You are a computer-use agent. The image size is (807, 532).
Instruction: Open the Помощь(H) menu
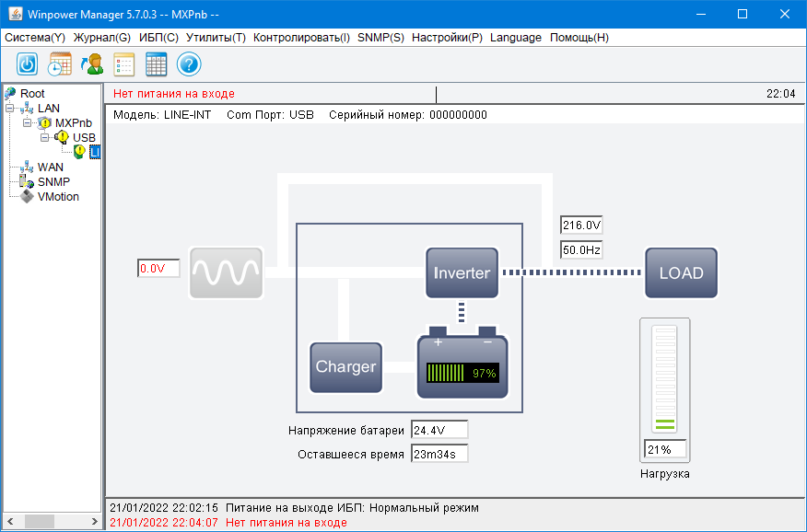click(x=579, y=38)
